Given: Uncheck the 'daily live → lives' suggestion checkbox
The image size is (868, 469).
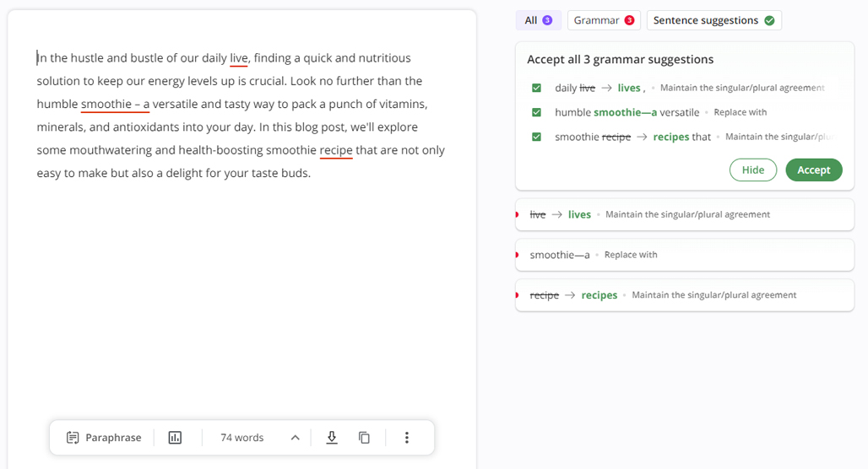Looking at the screenshot, I should (536, 88).
